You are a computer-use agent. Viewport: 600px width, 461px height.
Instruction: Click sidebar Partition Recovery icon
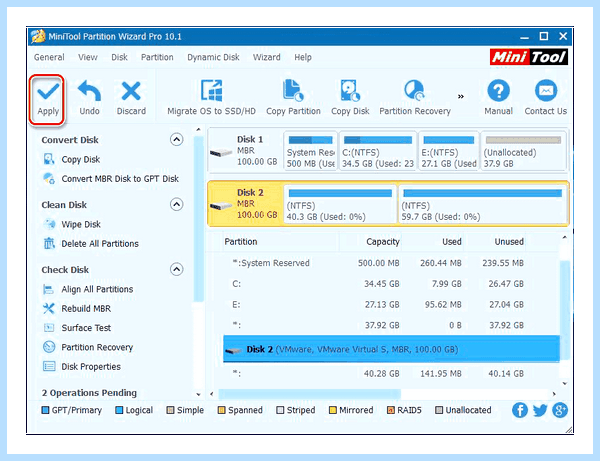49,347
